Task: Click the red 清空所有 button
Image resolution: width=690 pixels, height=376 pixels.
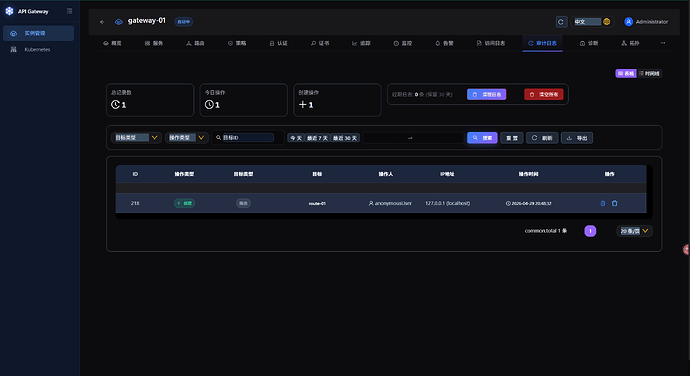Action: (543, 94)
